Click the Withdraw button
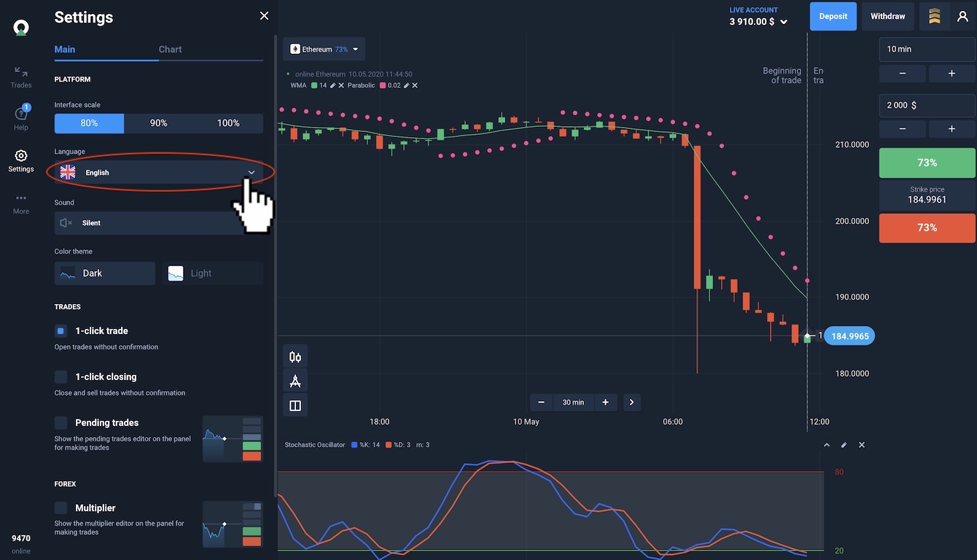Viewport: 977px width, 560px height. [887, 16]
